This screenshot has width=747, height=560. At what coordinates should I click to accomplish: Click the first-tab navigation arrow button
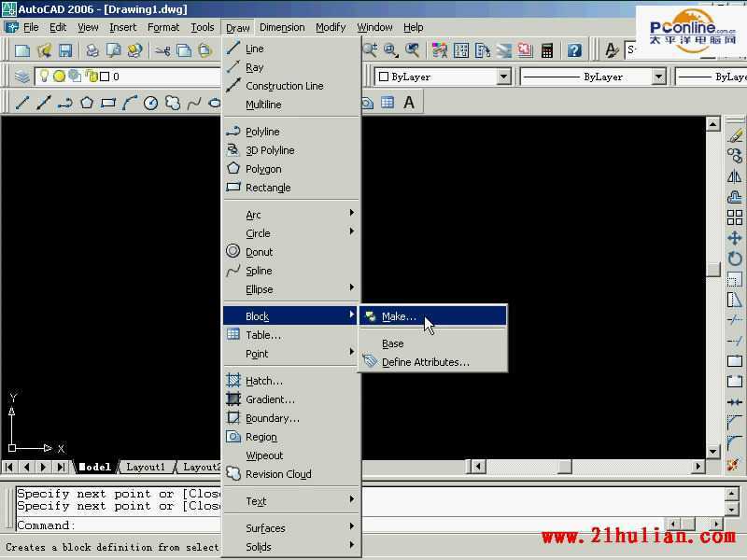pyautogui.click(x=9, y=467)
